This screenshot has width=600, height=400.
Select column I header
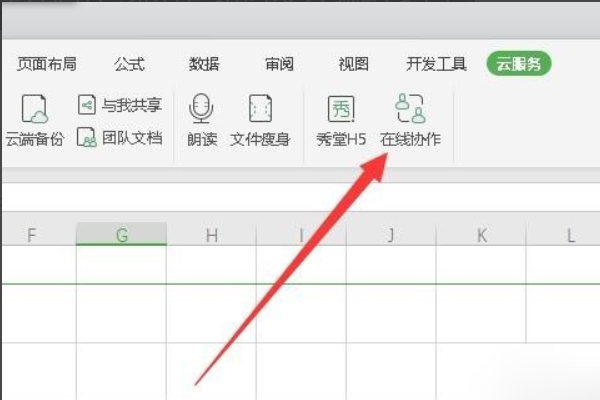click(x=302, y=234)
